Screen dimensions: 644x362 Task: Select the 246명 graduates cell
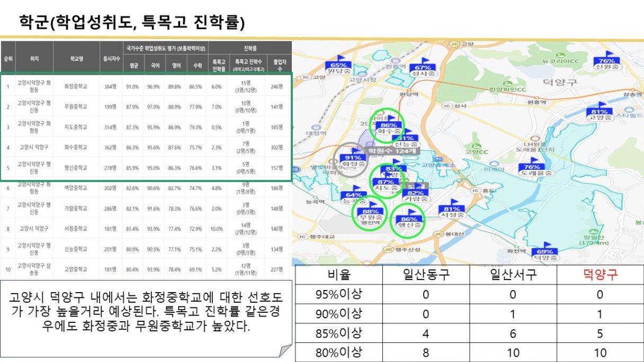[276, 86]
